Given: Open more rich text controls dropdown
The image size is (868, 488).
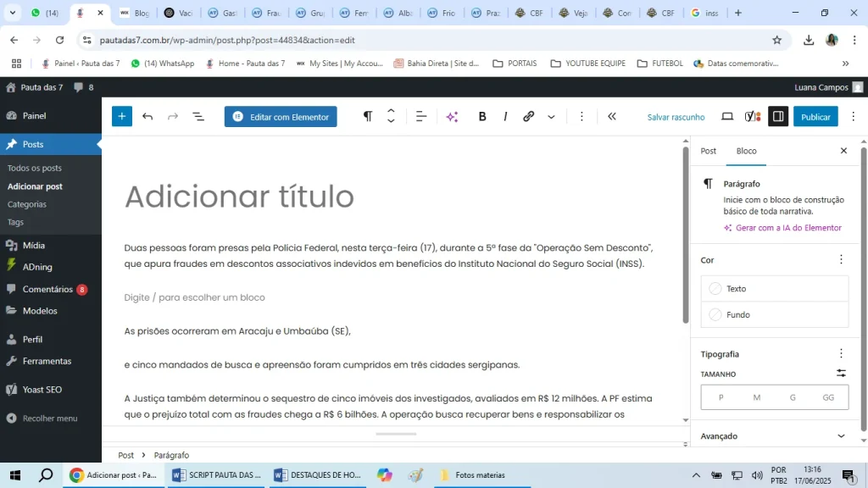Looking at the screenshot, I should (x=551, y=117).
